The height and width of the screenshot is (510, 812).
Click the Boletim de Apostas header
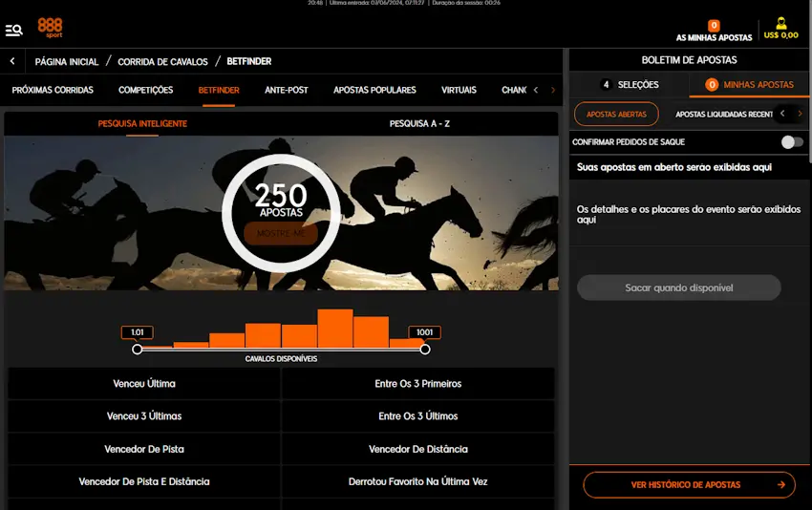click(690, 60)
